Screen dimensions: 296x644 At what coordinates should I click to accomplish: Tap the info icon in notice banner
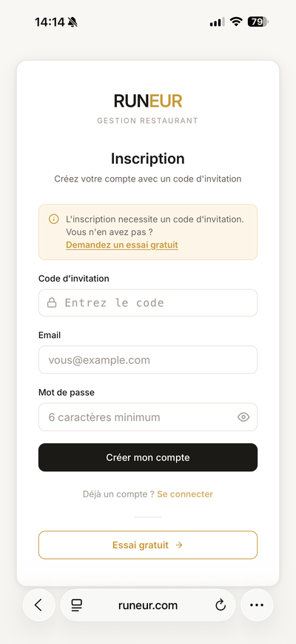tap(54, 219)
